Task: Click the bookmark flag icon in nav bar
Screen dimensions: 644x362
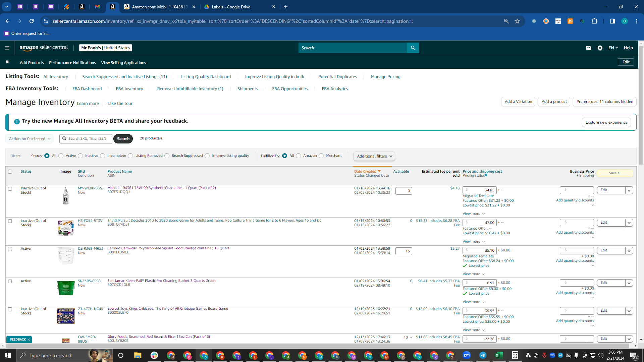Action: (x=7, y=62)
